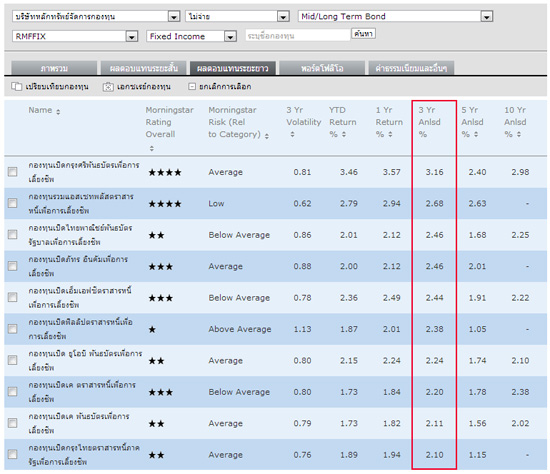Switch to the ภาพรวม overview tab

[x=54, y=68]
